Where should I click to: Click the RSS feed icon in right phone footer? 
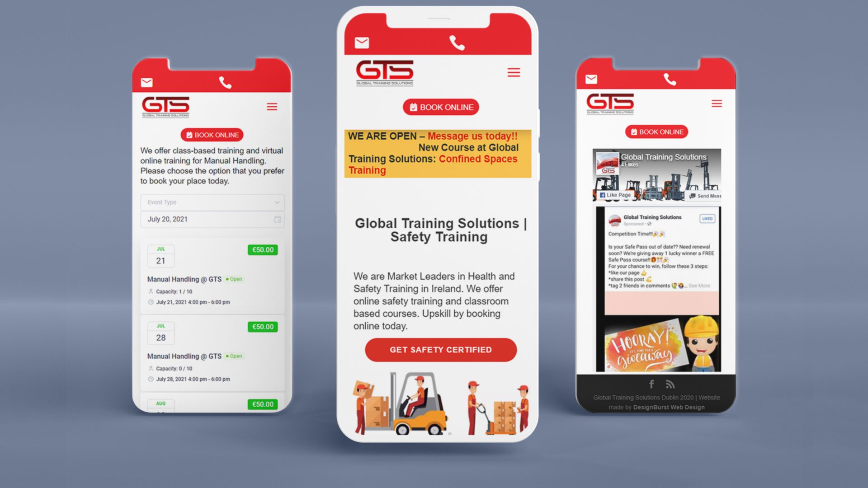(670, 385)
